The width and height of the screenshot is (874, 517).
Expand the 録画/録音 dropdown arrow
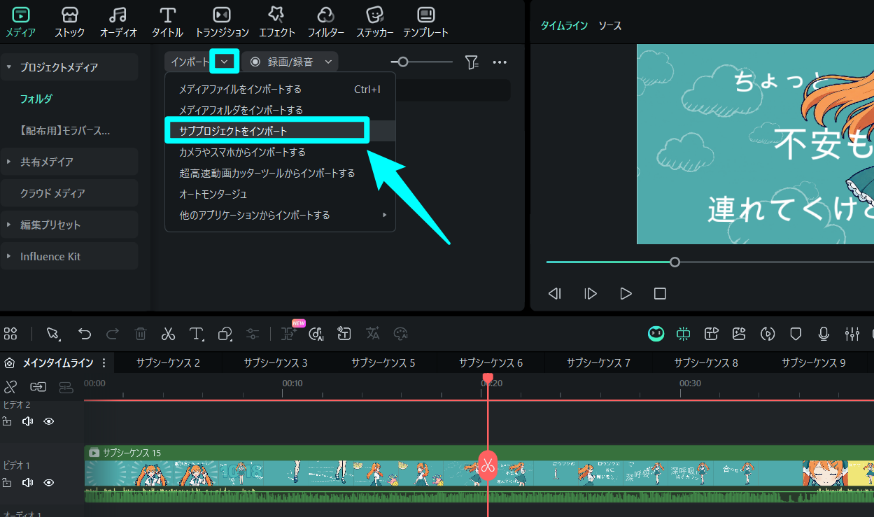328,62
